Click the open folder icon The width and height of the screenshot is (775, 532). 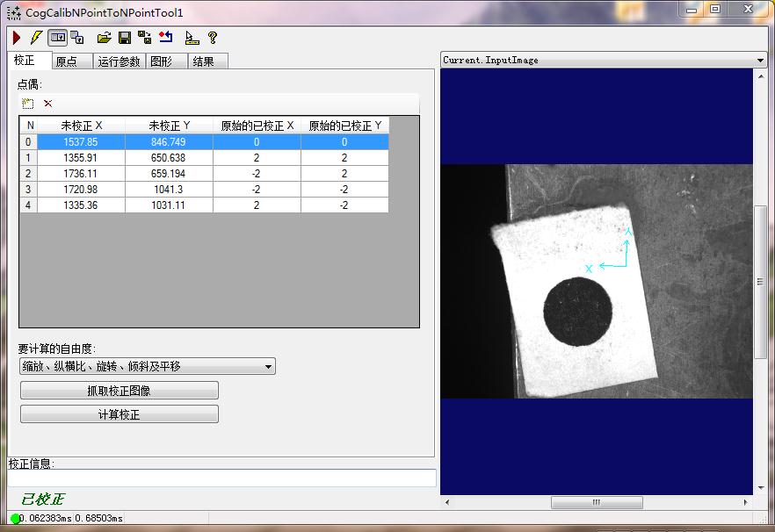coord(104,38)
